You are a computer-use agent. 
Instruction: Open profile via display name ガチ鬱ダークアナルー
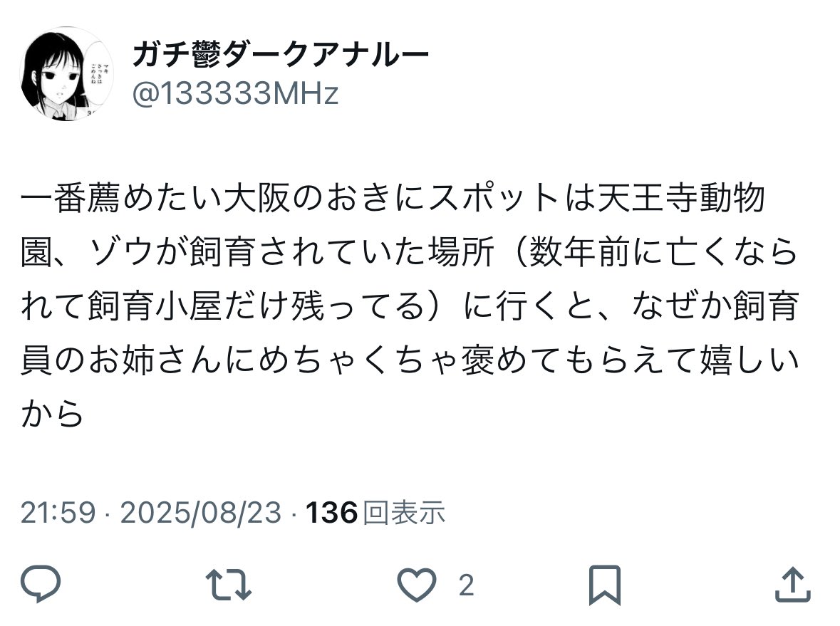coord(281,54)
